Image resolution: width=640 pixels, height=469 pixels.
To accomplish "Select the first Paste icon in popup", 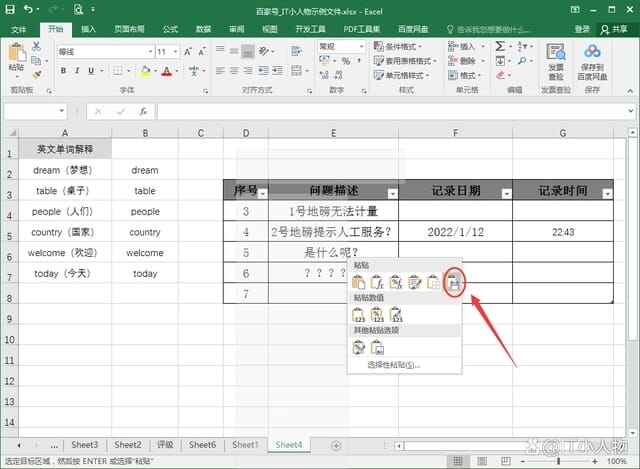I will click(359, 283).
